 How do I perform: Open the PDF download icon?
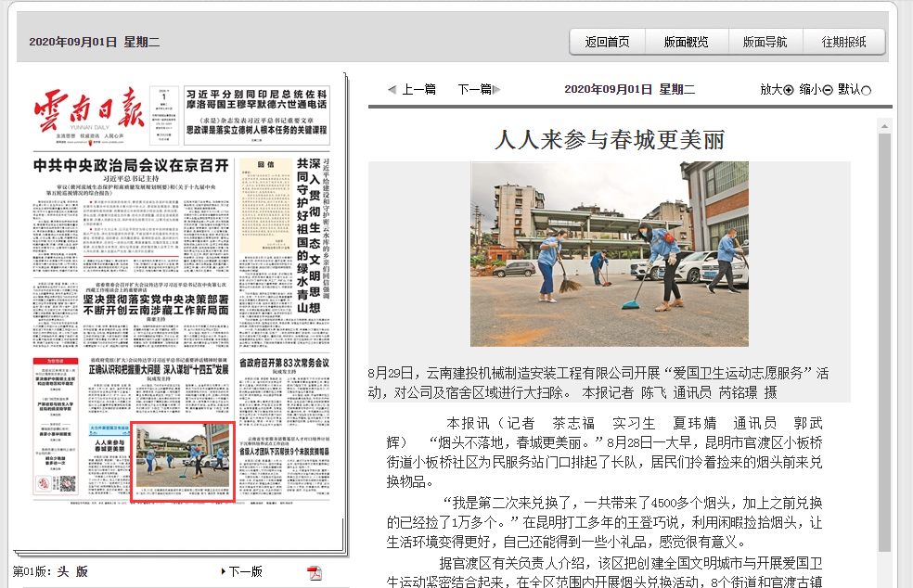point(315,571)
